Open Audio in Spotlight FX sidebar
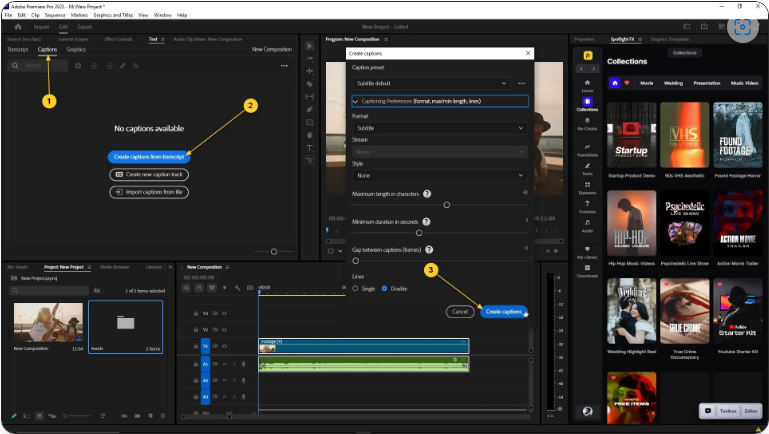769x434 pixels. [x=587, y=225]
